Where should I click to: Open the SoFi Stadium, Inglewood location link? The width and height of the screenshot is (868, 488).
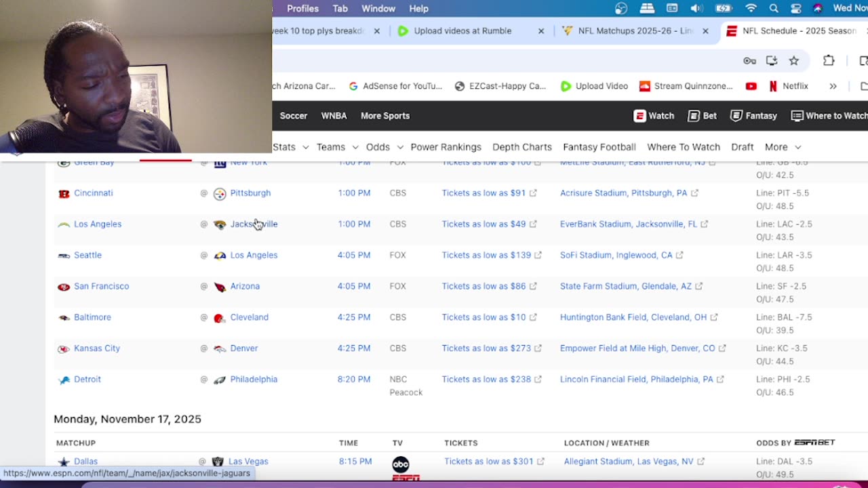click(x=616, y=256)
